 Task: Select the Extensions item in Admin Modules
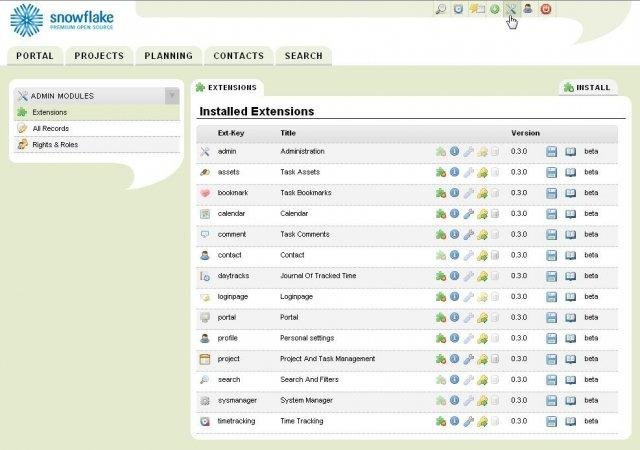(x=49, y=112)
